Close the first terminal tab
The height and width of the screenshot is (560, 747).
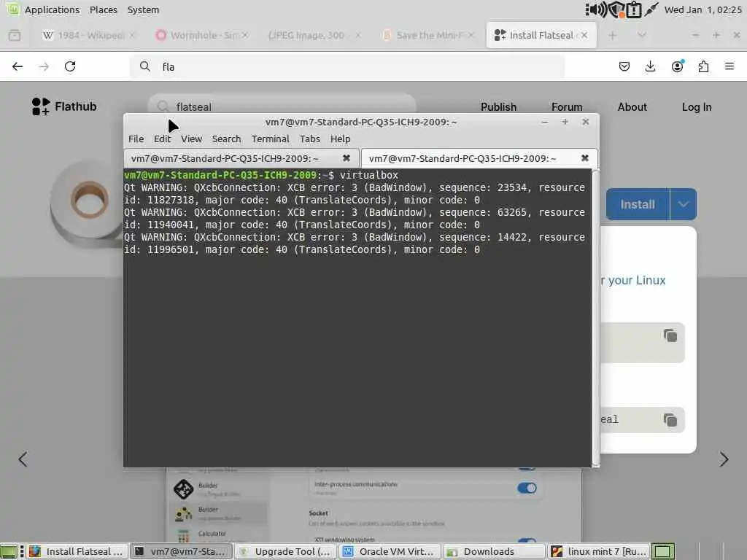[347, 158]
